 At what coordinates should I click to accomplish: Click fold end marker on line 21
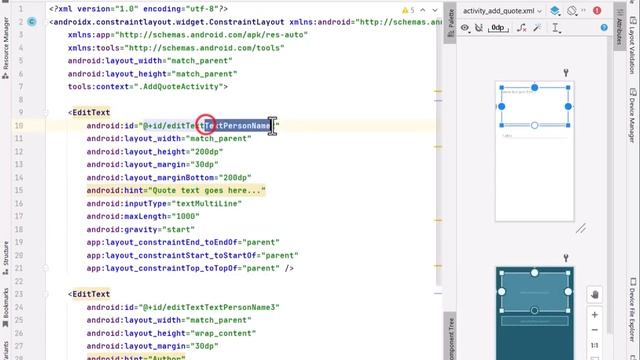pos(46,268)
